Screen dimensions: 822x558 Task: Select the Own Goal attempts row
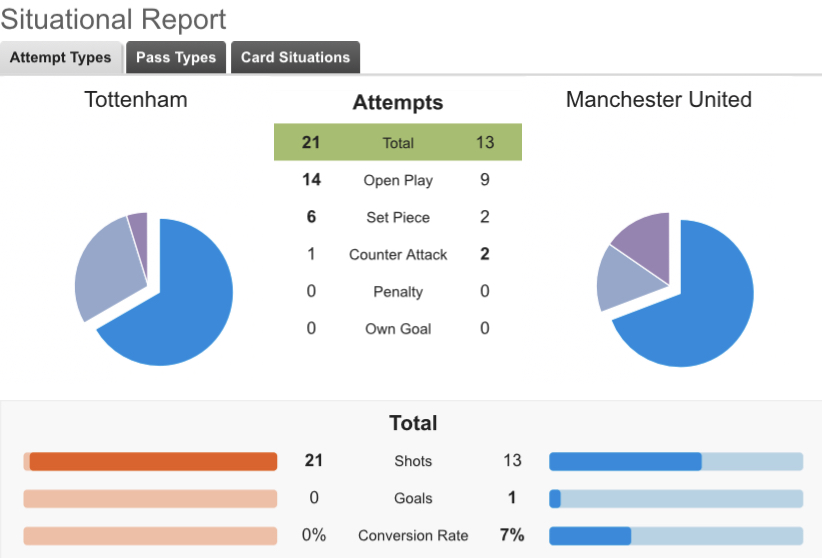tap(398, 328)
